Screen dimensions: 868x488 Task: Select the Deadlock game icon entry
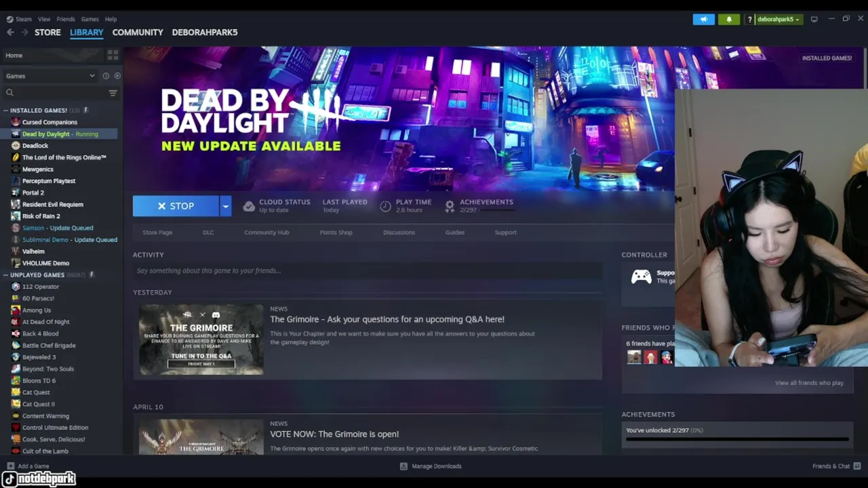[x=16, y=146]
